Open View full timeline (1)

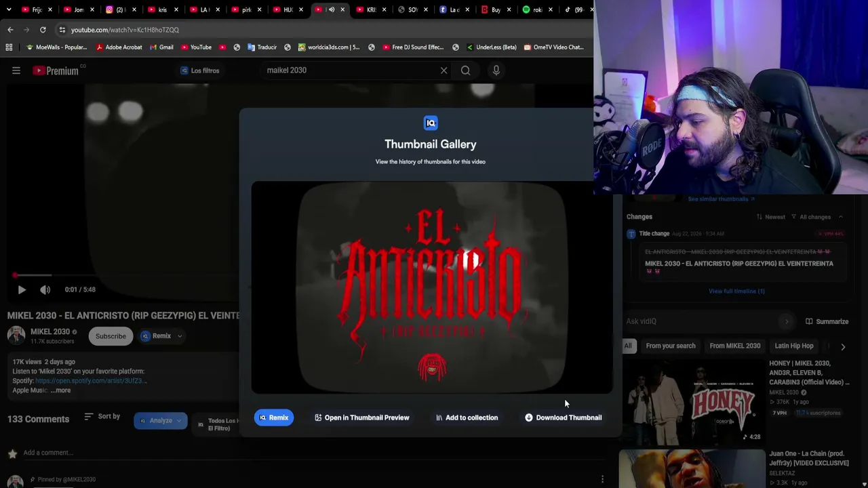(x=736, y=291)
